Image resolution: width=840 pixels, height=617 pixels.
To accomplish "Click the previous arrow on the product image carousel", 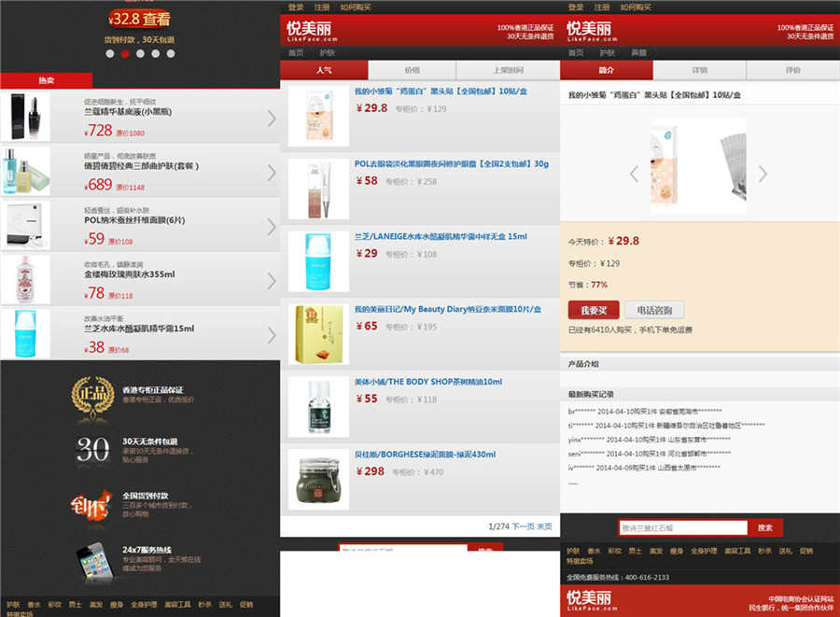I will tap(636, 174).
